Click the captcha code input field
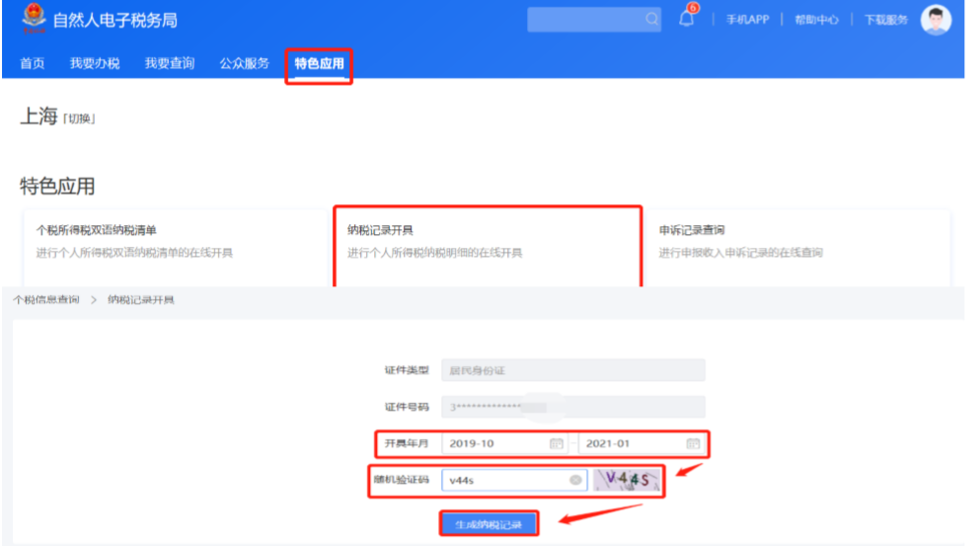Viewport: 980px width, 546px height. coord(503,481)
